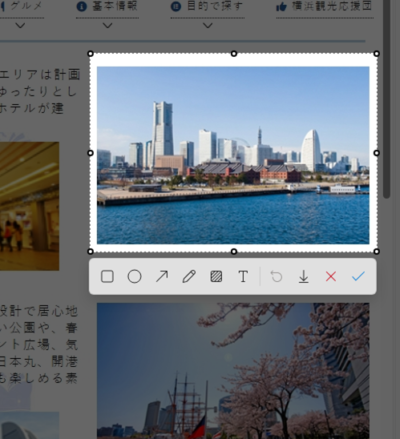Cancel screenshot with red X
The width and height of the screenshot is (400, 439).
(331, 276)
